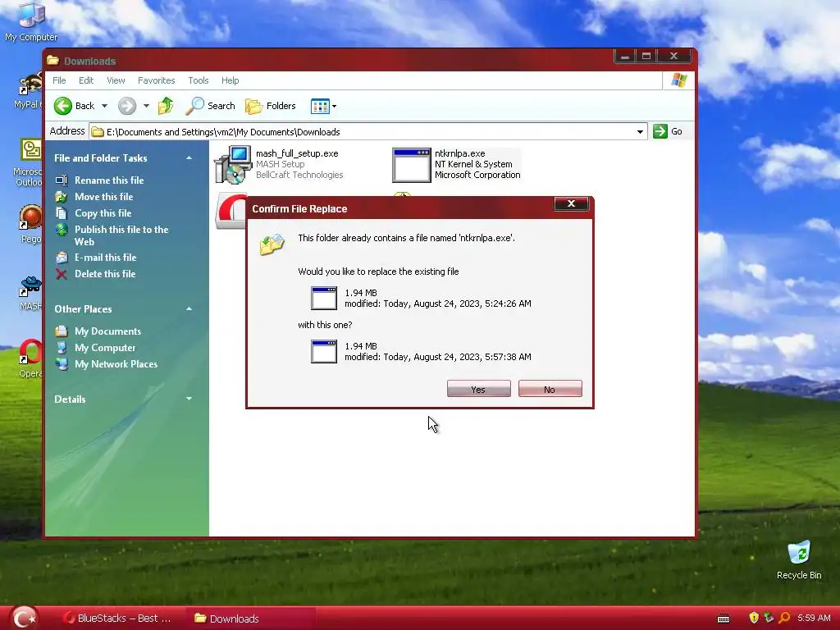
Task: Click the partially hidden Opera installer icon
Action: tap(231, 211)
